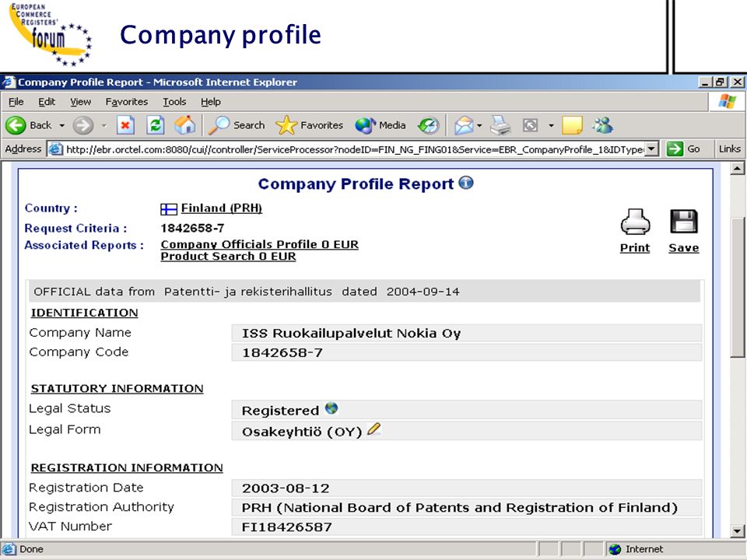The image size is (747, 560).
Task: Click the vertical scrollbar down arrow
Action: pos(737,530)
